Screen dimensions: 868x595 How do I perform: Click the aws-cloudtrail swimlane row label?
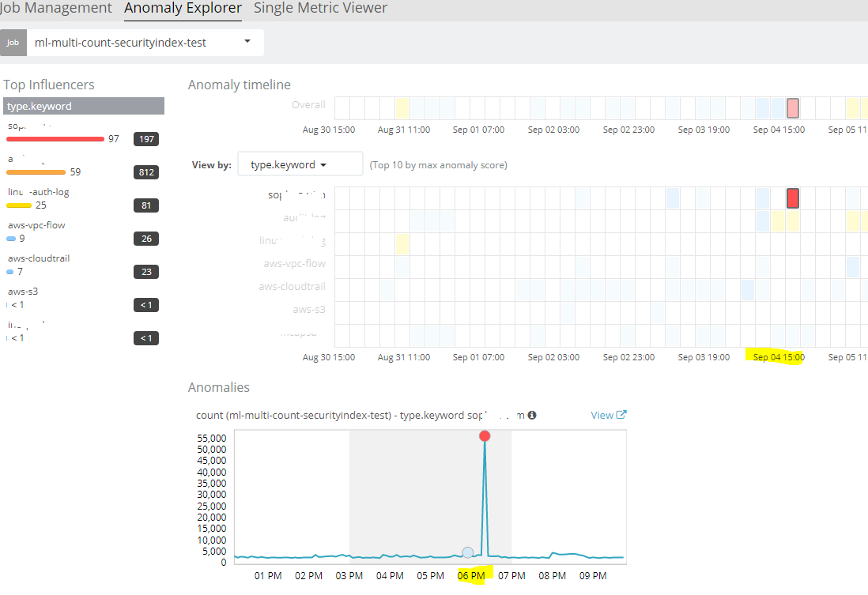coord(292,286)
